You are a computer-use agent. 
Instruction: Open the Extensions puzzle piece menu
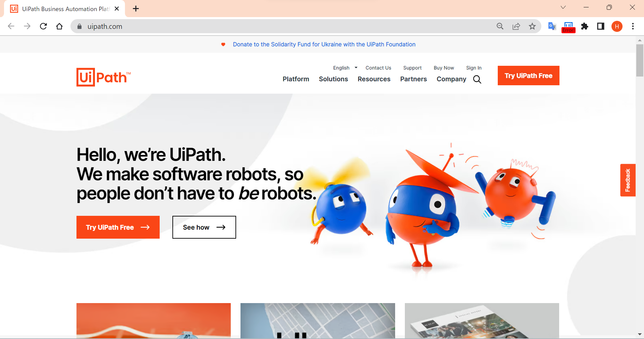(585, 26)
